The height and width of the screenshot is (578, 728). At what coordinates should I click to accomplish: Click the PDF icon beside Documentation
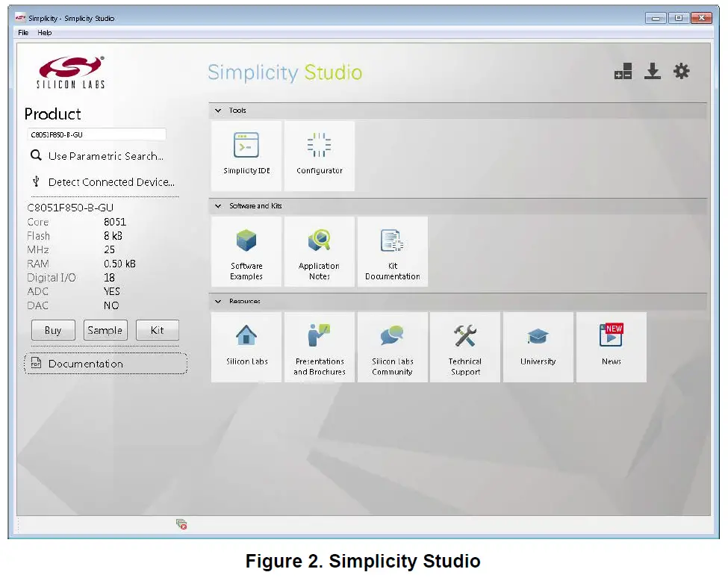36,363
